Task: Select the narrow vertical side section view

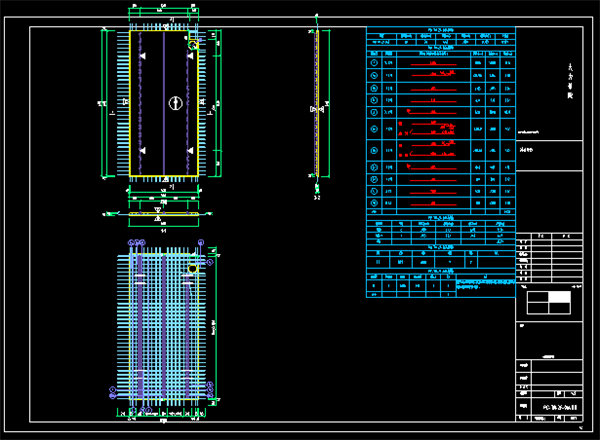Action: (x=317, y=103)
